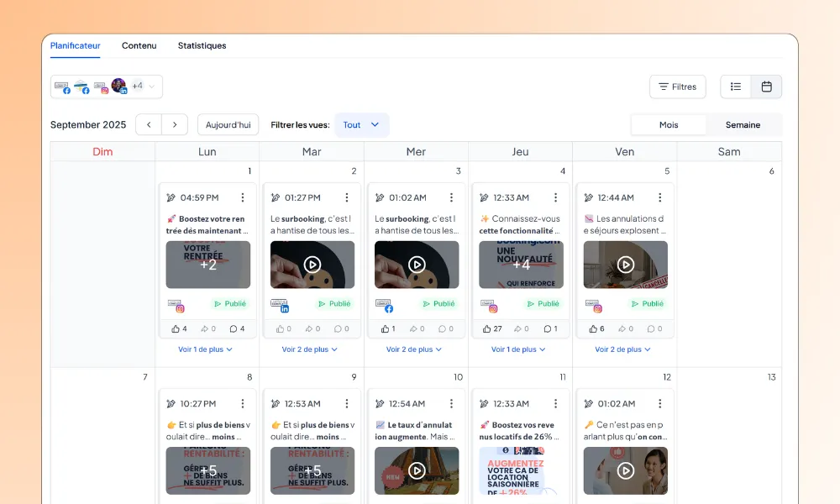The width and height of the screenshot is (840, 504).
Task: Click the comment icon on the 04:59 PM post
Action: 233,328
